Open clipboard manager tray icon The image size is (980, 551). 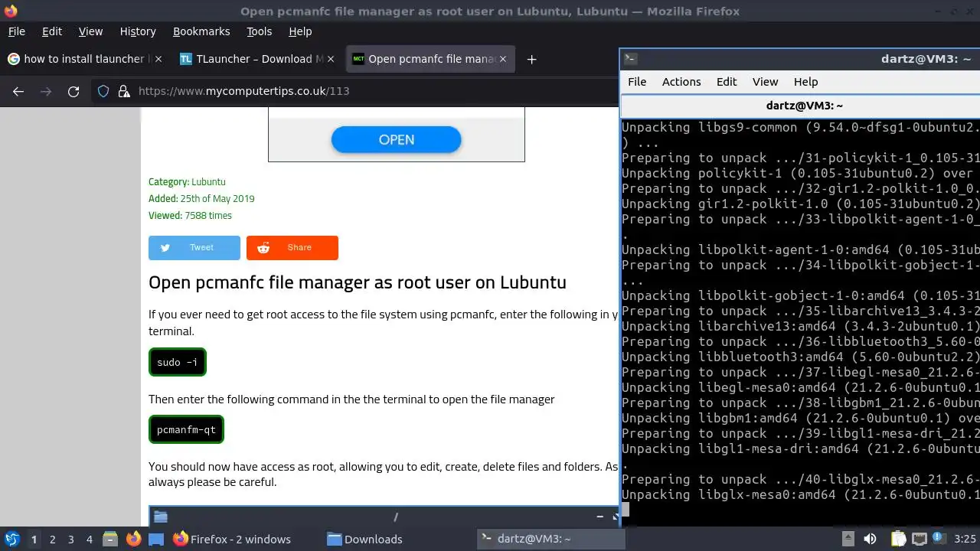point(897,539)
